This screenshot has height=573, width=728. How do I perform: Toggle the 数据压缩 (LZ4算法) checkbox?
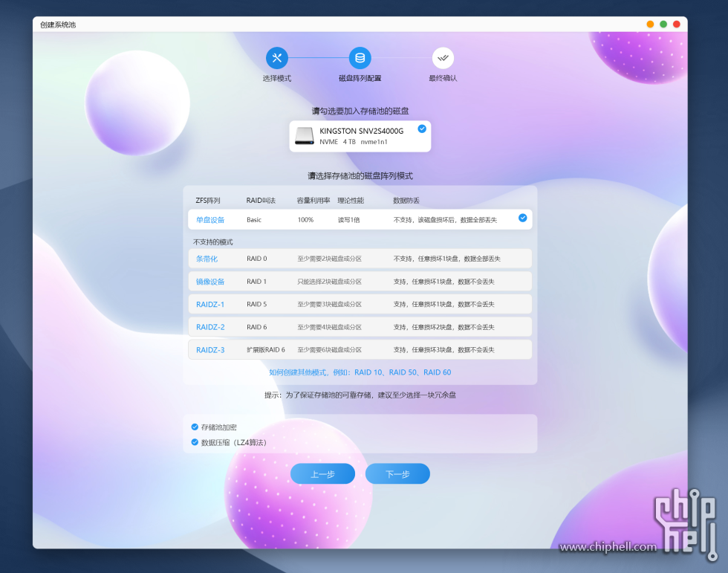click(x=195, y=442)
